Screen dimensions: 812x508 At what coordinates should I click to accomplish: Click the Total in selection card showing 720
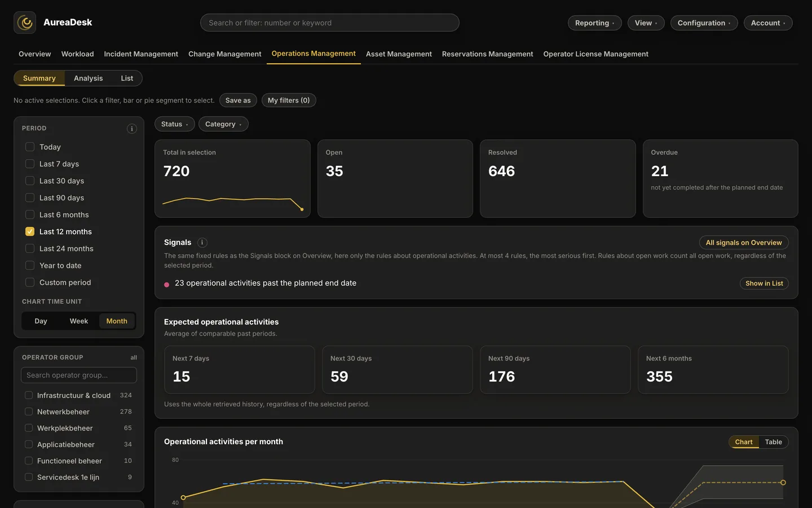coord(232,178)
